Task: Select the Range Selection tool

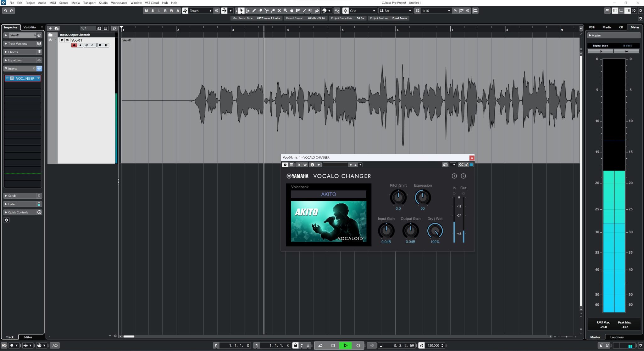Action: click(248, 10)
